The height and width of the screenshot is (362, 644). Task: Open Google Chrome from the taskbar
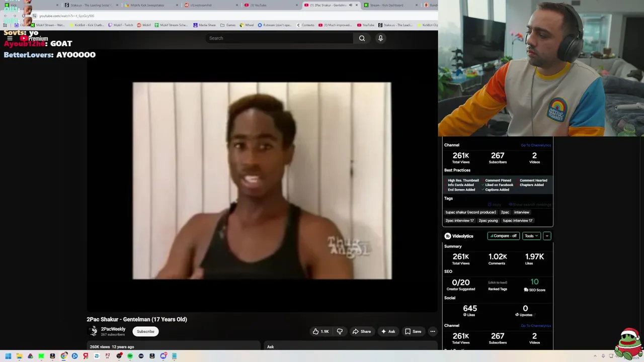(x=63, y=356)
